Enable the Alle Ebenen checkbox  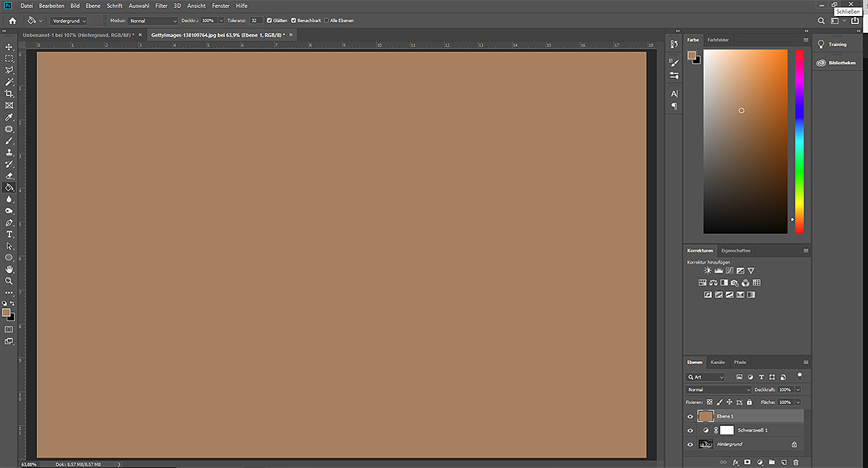point(327,20)
